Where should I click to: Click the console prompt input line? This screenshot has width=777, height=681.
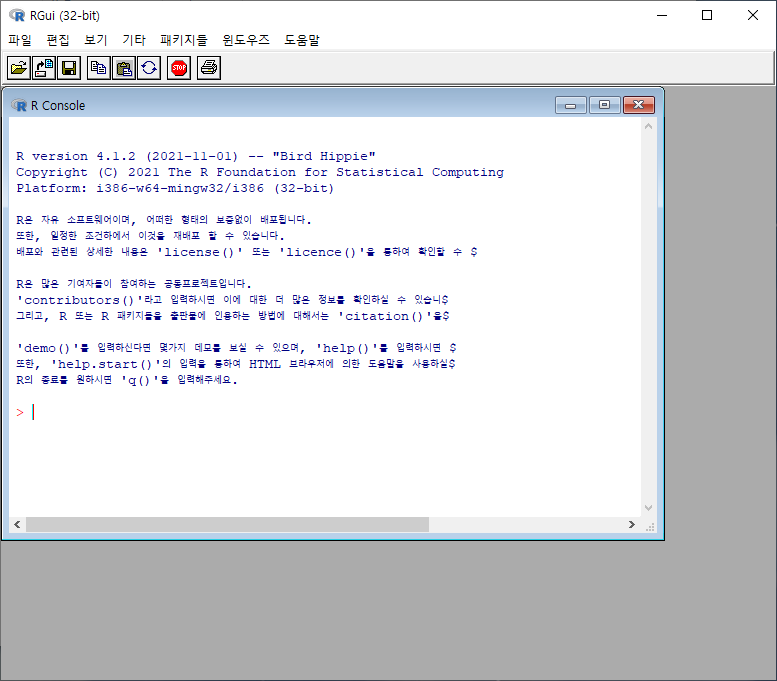325,412
